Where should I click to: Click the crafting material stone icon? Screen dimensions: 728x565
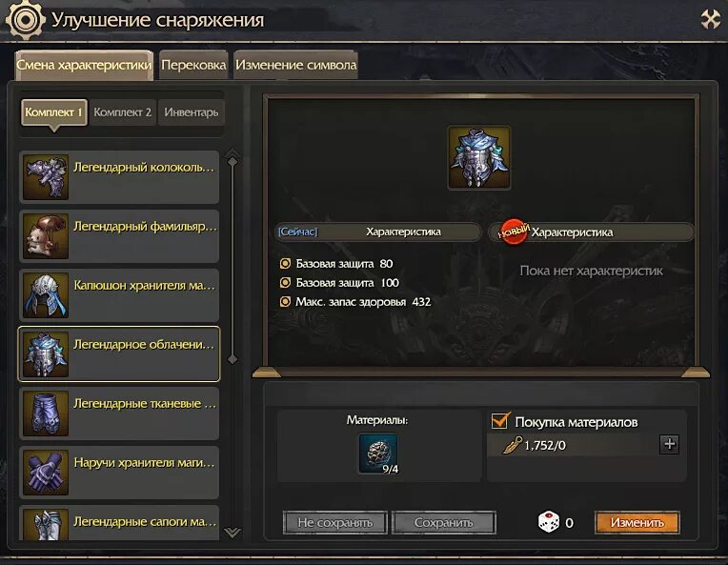pyautogui.click(x=378, y=454)
